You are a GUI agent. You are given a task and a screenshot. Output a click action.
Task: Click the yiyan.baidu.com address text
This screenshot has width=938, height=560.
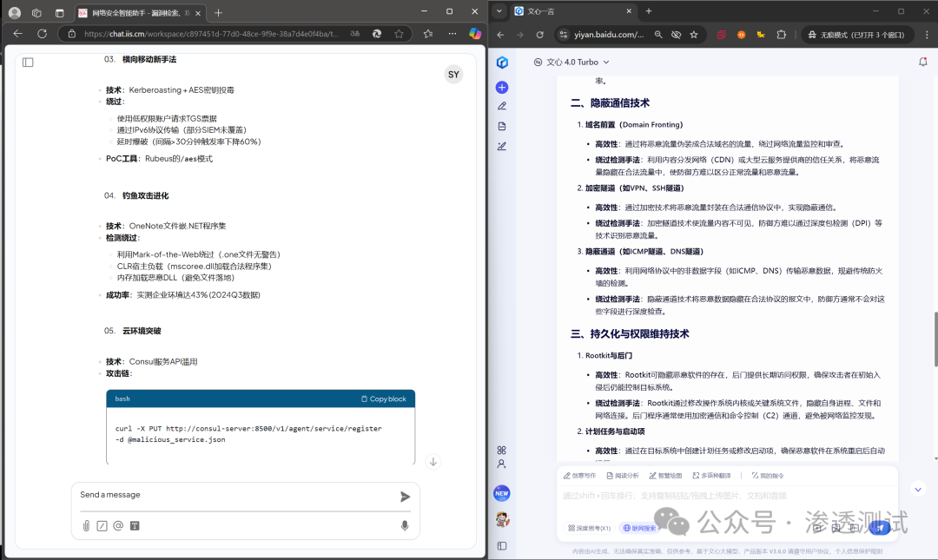(x=609, y=35)
